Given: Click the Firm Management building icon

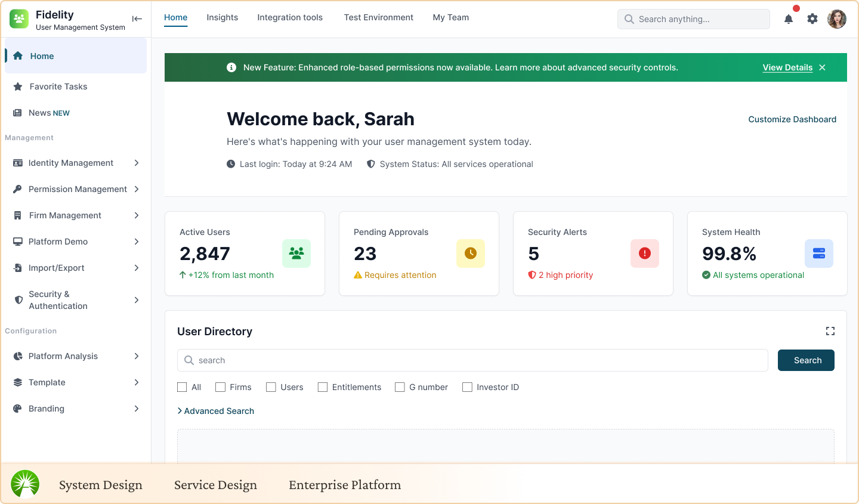Looking at the screenshot, I should pyautogui.click(x=18, y=215).
